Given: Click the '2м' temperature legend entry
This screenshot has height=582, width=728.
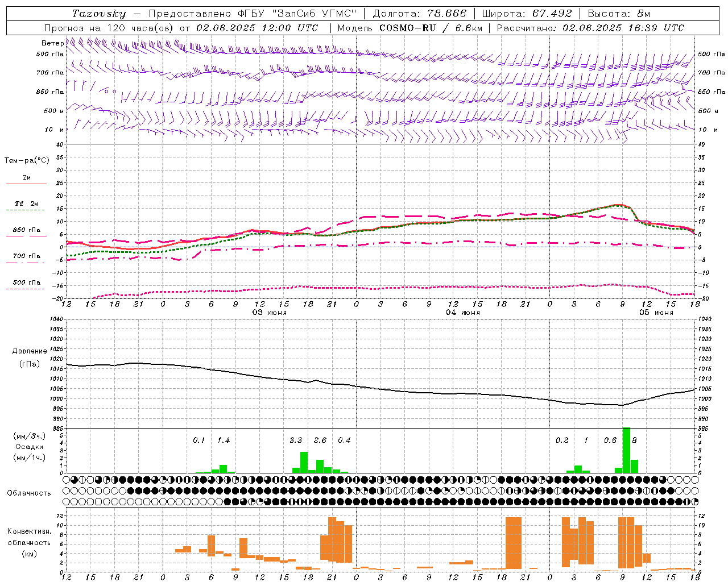Looking at the screenshot, I should (x=27, y=177).
